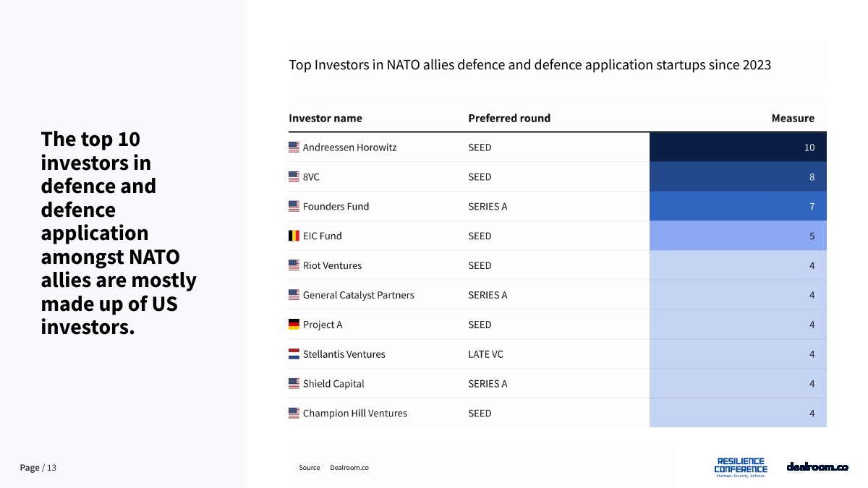The image size is (868, 488).
Task: Click the US flag beside Shield Capital
Action: pyautogui.click(x=294, y=384)
